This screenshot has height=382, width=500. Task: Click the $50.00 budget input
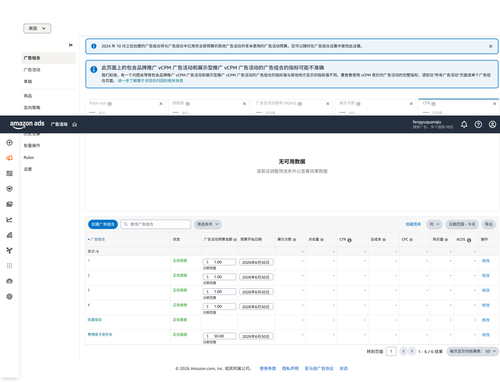click(x=219, y=336)
